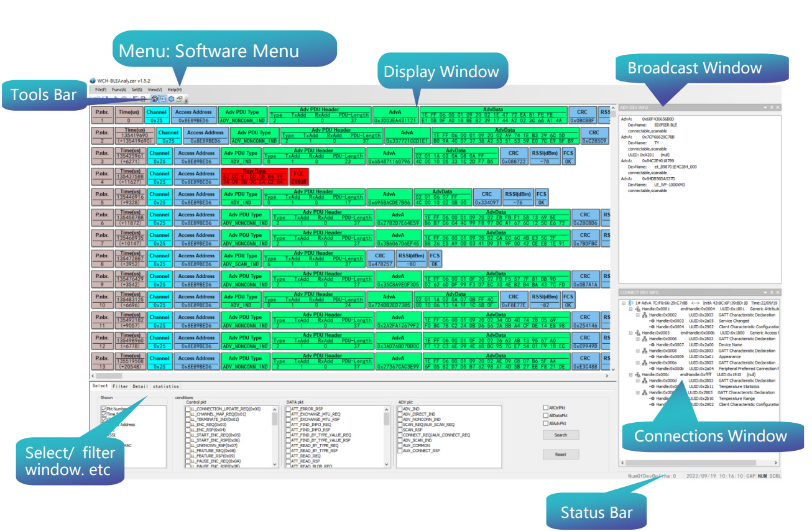
Task: Check the ADV_NONCONN_IND packet filter
Action: coord(400,419)
